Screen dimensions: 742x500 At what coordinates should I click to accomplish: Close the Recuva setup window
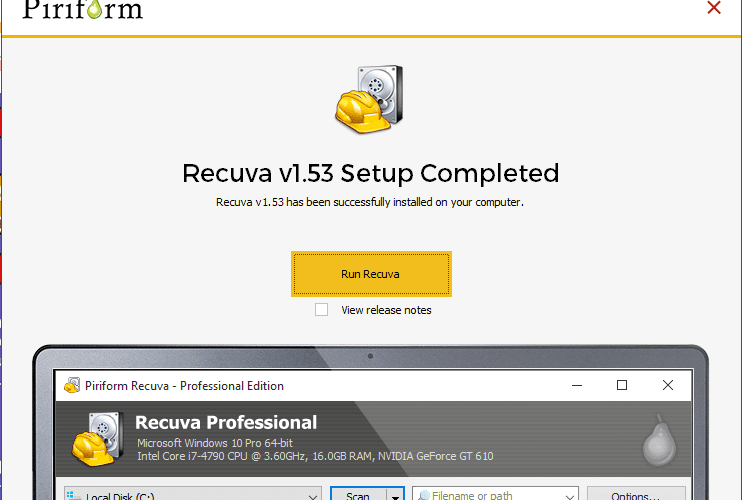tap(714, 7)
